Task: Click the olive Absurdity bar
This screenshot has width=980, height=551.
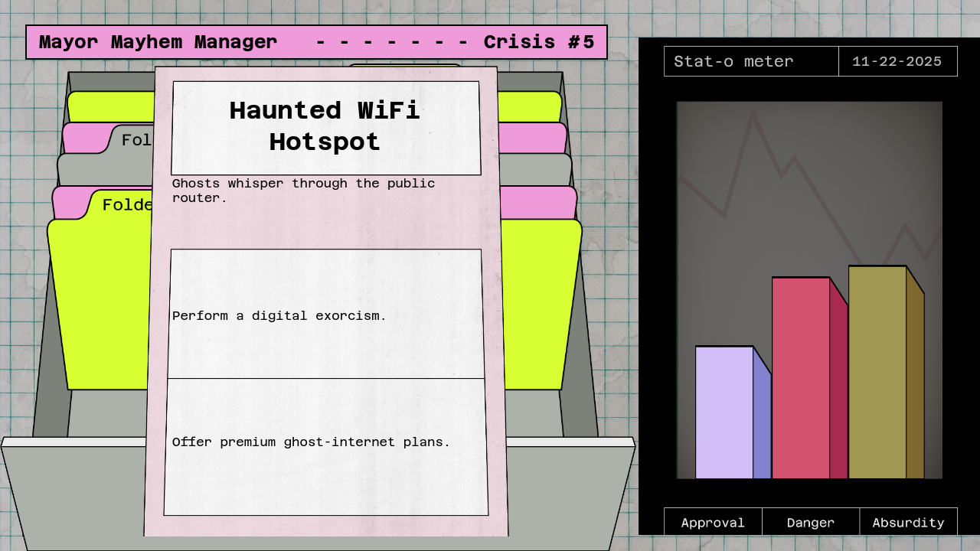Action: coord(886,372)
